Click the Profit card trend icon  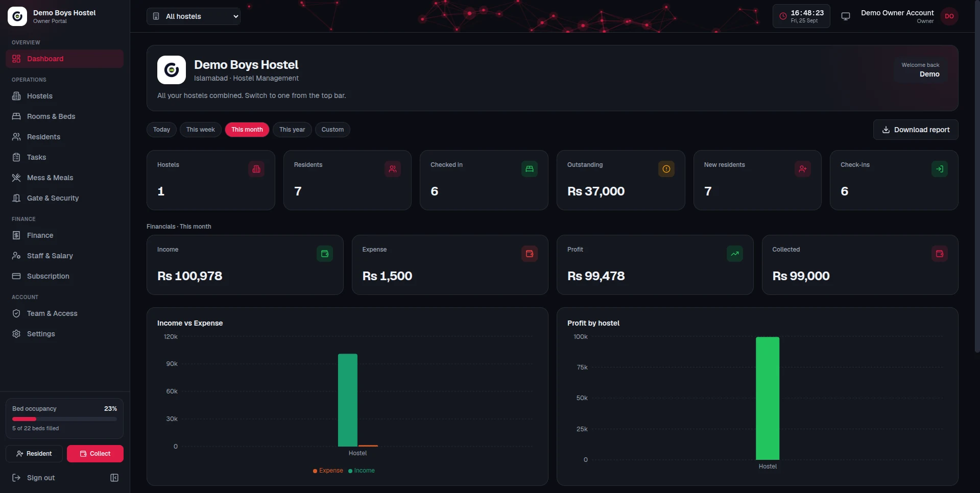[735, 254]
